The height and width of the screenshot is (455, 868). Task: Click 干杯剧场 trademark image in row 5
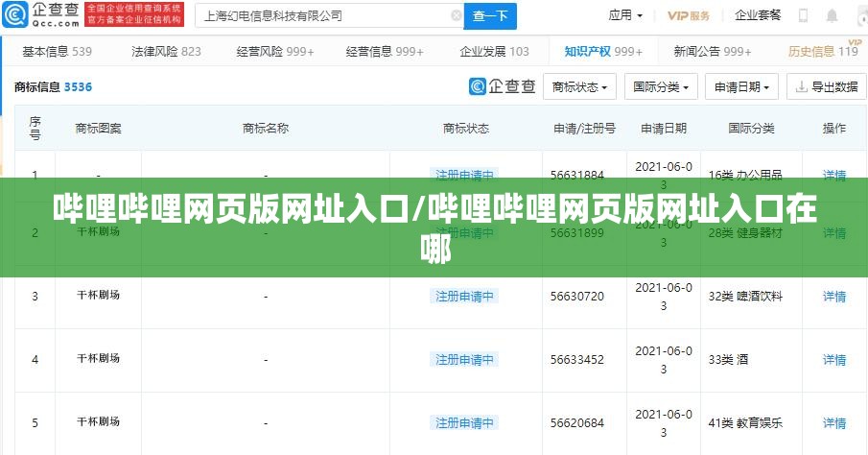98,421
